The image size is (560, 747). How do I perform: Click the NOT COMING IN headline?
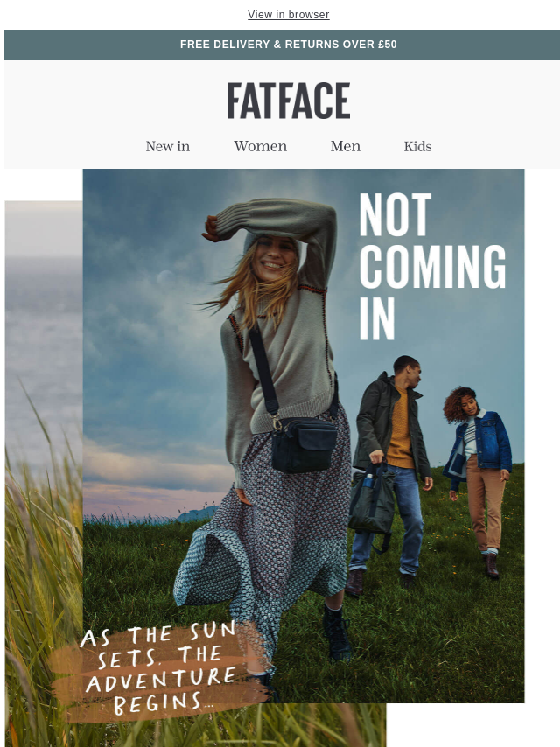click(x=431, y=266)
